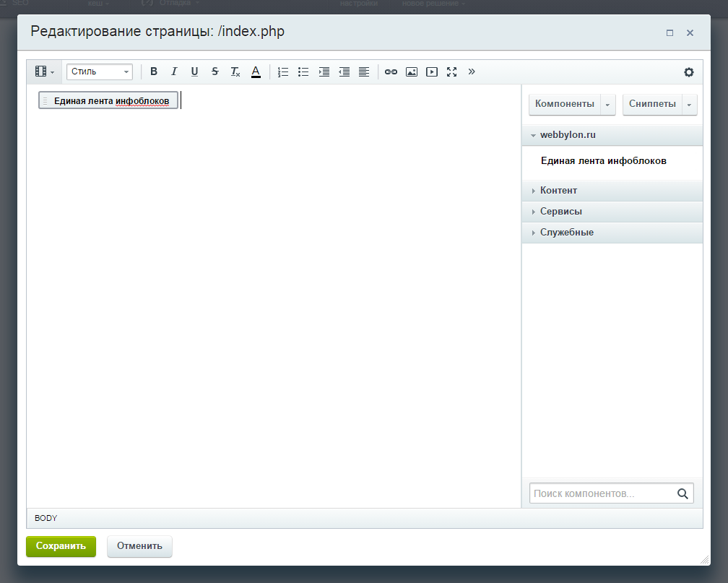The image size is (728, 583).
Task: Open the editor settings gear
Action: tap(689, 72)
